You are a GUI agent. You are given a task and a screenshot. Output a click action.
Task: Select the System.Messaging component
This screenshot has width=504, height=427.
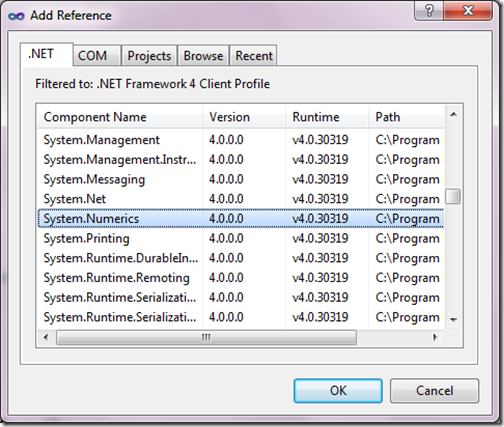pos(241,179)
